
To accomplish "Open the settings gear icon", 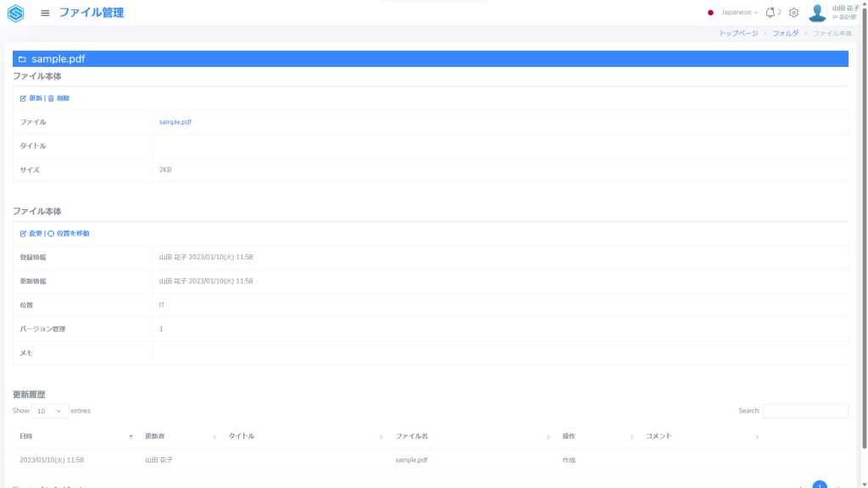I will pyautogui.click(x=793, y=13).
